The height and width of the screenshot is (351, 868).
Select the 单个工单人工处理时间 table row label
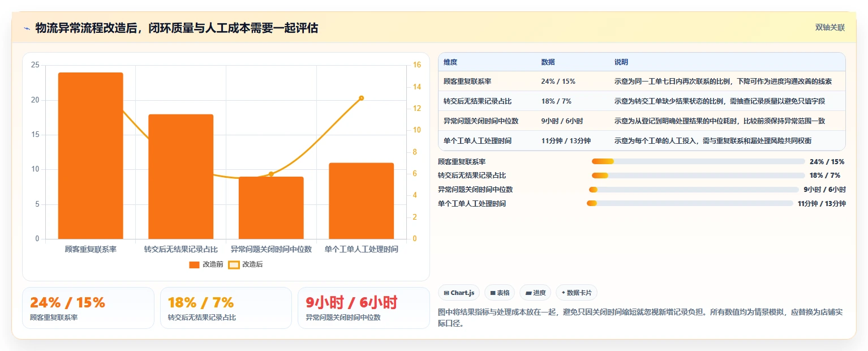point(478,141)
